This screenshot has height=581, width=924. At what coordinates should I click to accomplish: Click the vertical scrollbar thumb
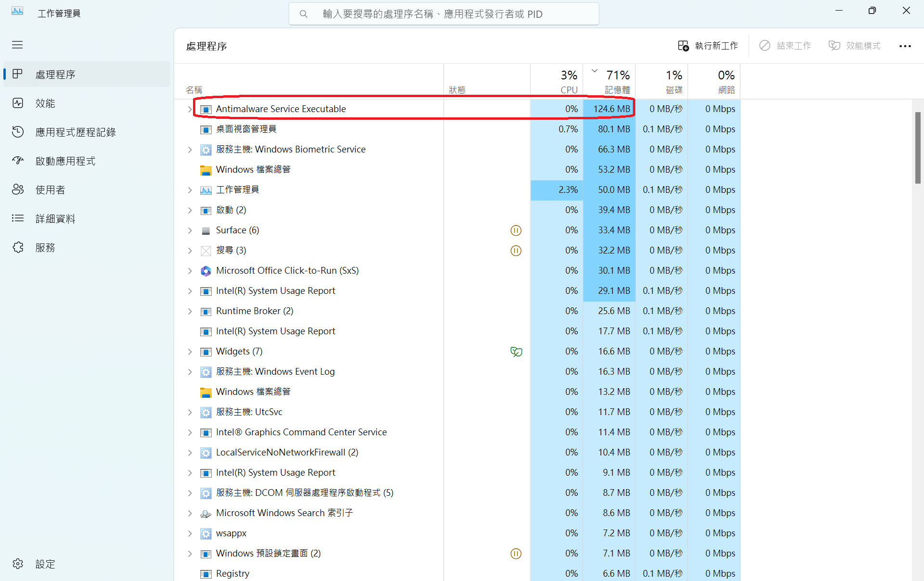[x=918, y=147]
